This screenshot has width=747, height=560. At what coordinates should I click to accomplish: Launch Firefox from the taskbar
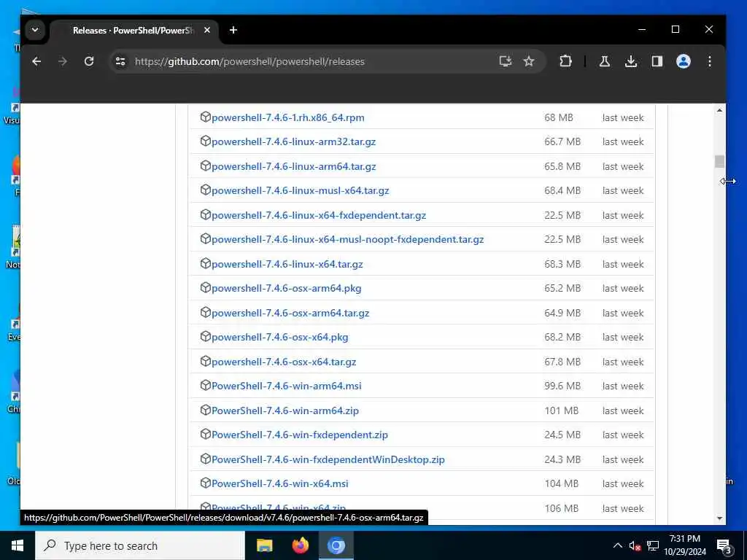(x=300, y=545)
